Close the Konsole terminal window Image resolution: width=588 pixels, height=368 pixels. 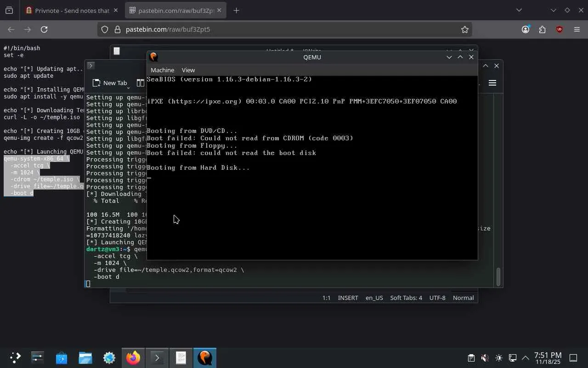click(x=497, y=66)
